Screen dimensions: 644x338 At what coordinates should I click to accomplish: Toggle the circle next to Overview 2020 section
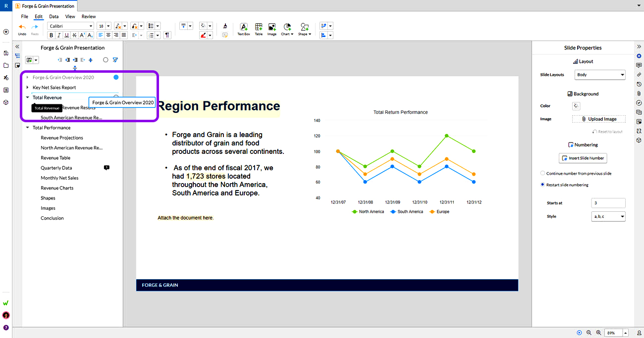(x=116, y=77)
